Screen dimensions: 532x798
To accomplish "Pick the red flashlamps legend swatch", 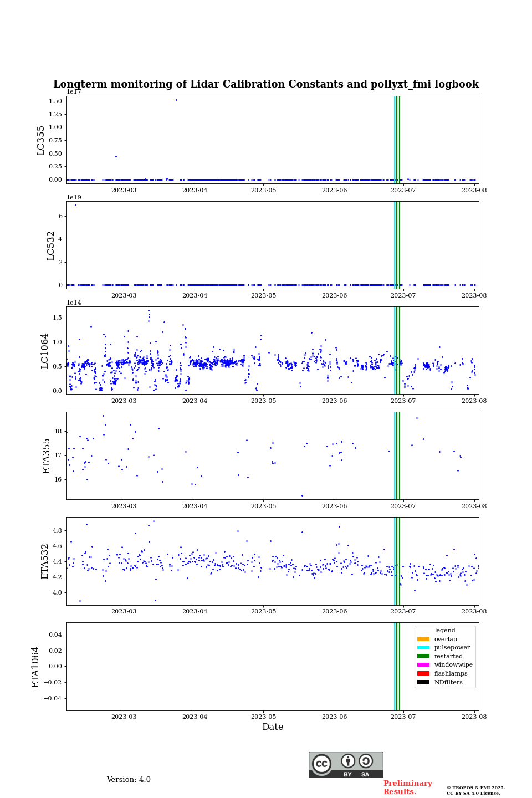I will click(x=423, y=674).
